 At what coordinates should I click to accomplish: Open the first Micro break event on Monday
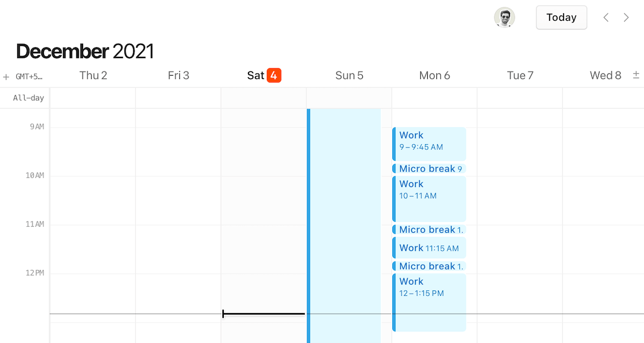click(429, 168)
